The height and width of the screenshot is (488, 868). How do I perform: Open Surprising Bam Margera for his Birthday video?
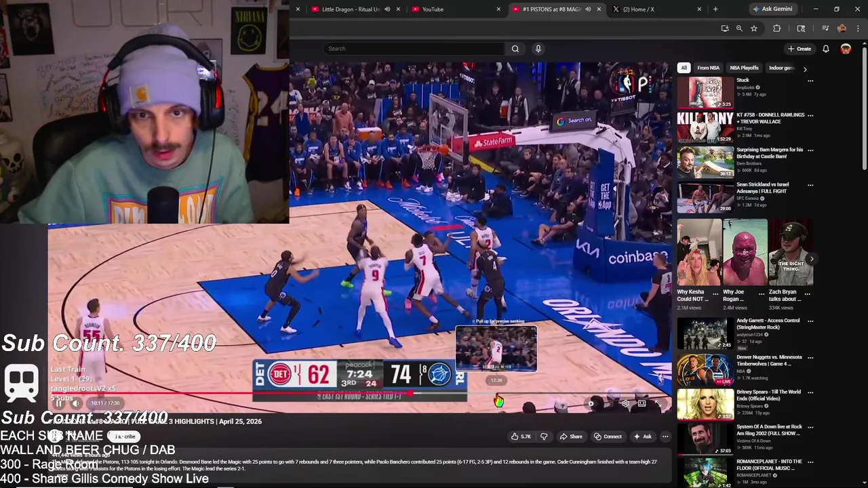point(705,161)
